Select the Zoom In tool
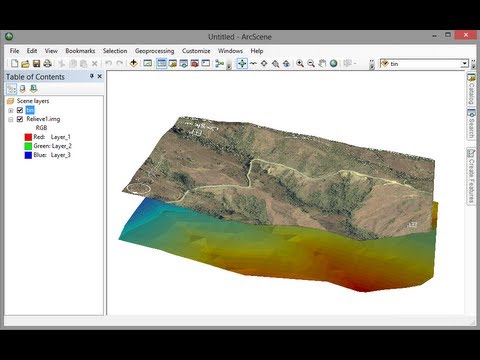The image size is (480, 360). (300, 63)
